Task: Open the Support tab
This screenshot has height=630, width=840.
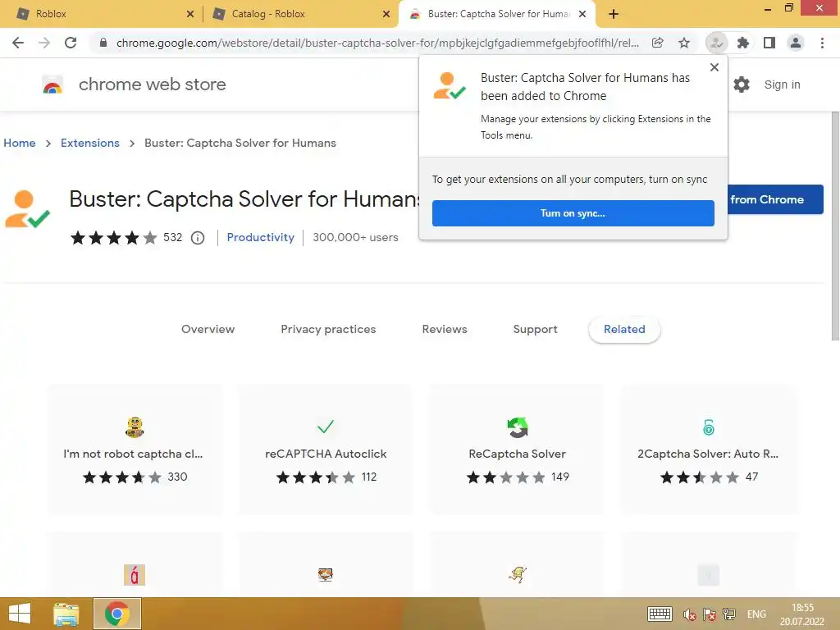Action: tap(535, 330)
